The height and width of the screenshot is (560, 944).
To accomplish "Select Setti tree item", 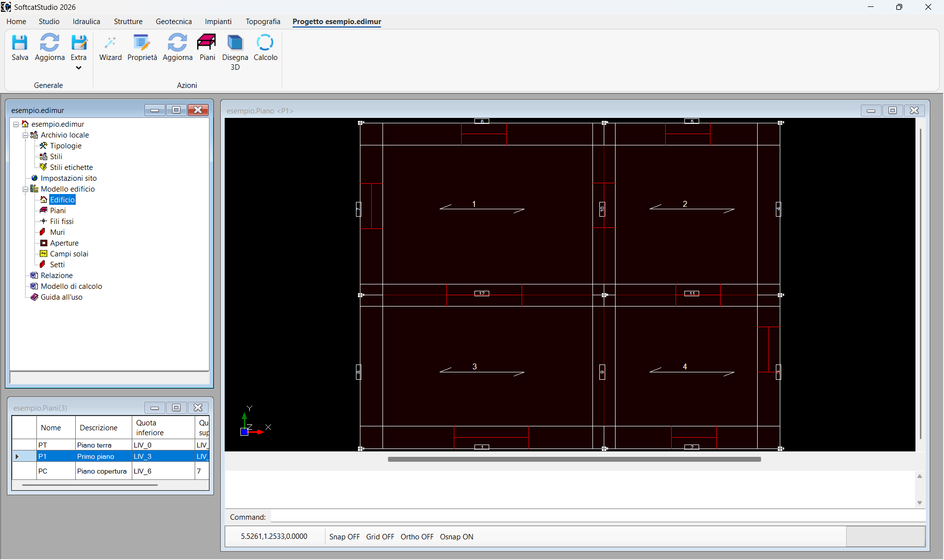I will [57, 265].
